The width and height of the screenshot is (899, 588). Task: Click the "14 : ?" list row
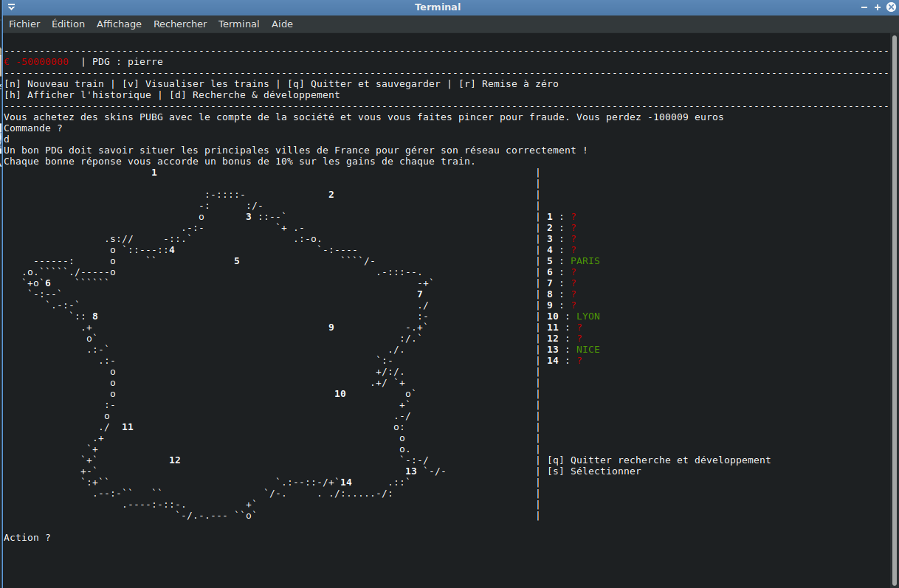point(565,361)
